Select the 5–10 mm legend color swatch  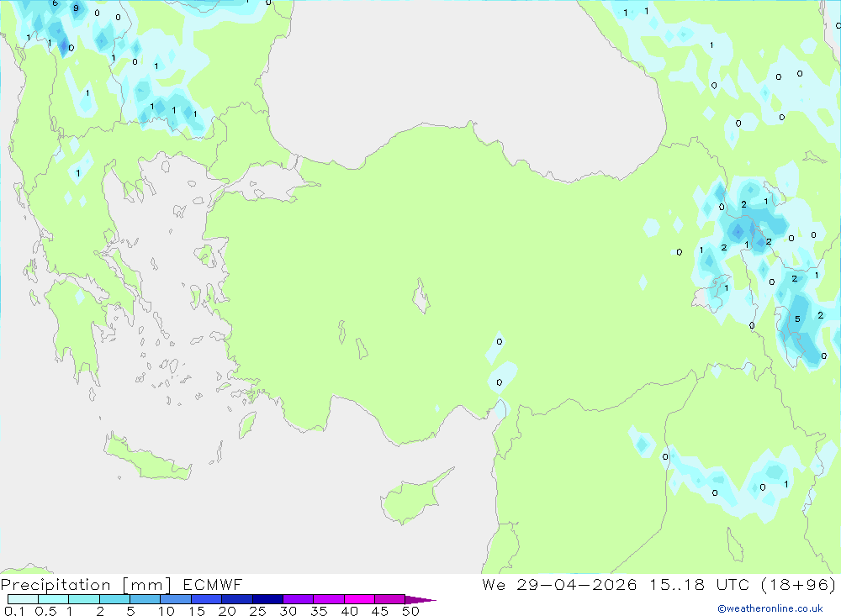pyautogui.click(x=145, y=599)
